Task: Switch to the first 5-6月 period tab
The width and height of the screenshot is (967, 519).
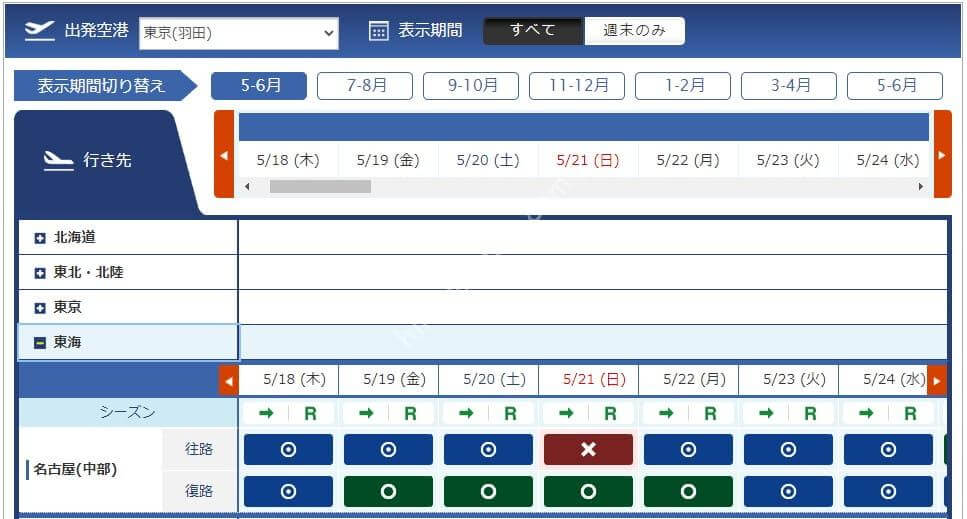Action: (259, 86)
